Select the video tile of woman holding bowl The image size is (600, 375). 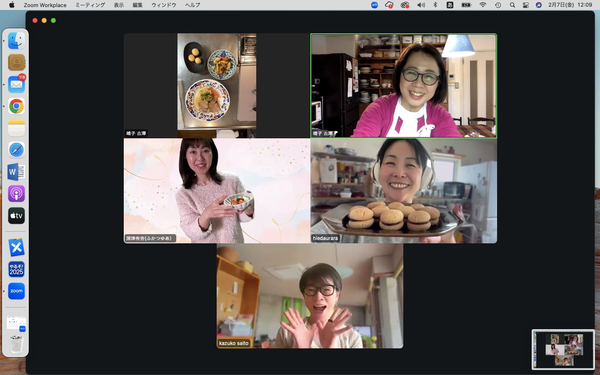click(217, 191)
